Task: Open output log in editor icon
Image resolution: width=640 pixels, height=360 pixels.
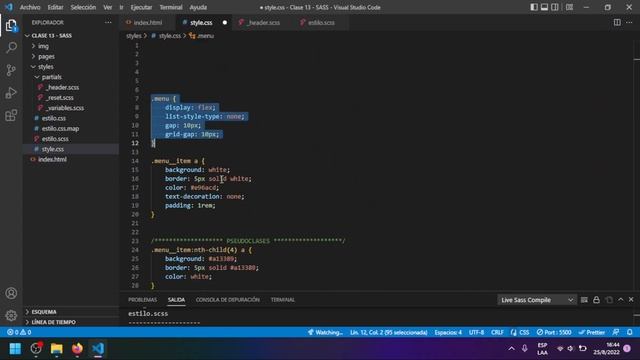Action: 609,300
